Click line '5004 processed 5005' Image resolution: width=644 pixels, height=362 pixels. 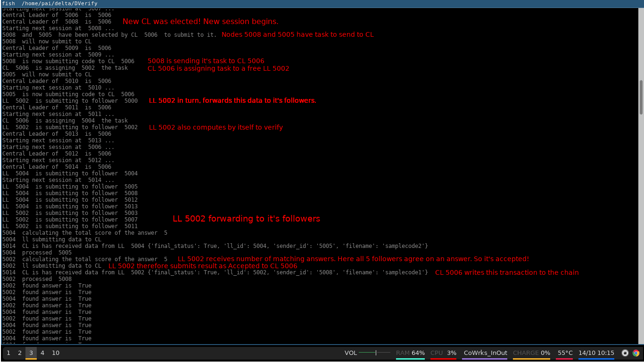click(x=37, y=253)
